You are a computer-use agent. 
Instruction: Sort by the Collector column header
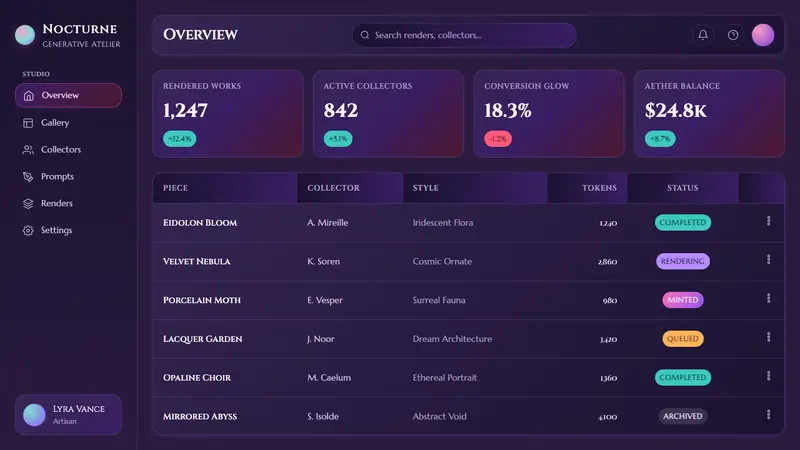pos(350,188)
